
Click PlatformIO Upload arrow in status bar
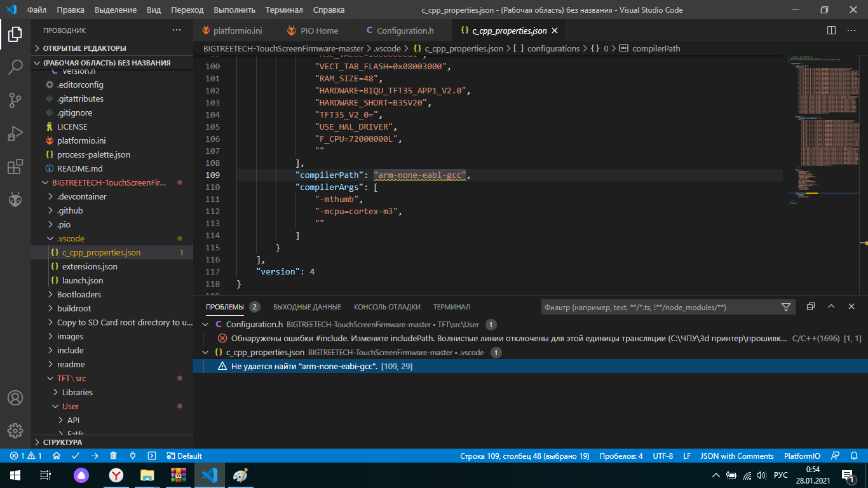click(x=95, y=456)
